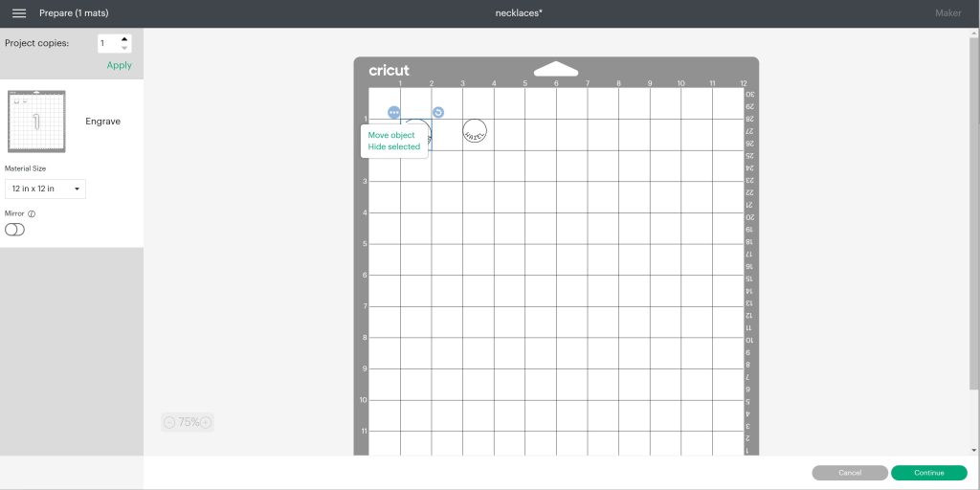980x490 pixels.
Task: Click the Cancel button
Action: pyautogui.click(x=850, y=473)
